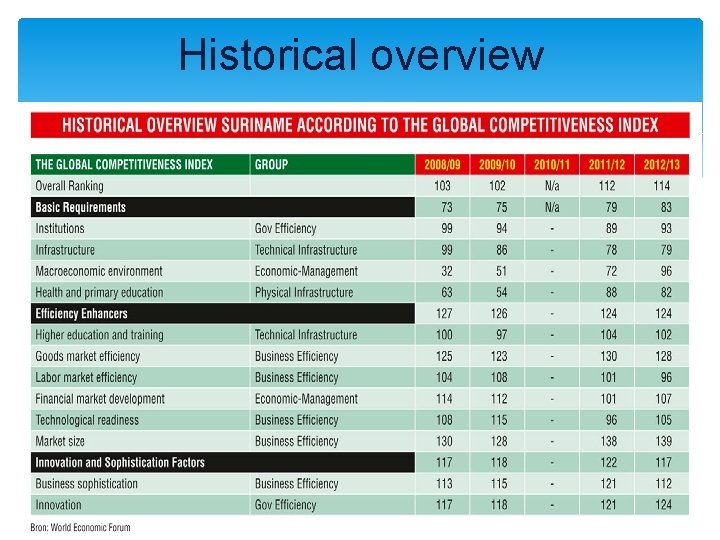This screenshot has height=540, width=720.
Task: Click Macroeconomic environment 2009/10 value 51
Action: tap(501, 271)
